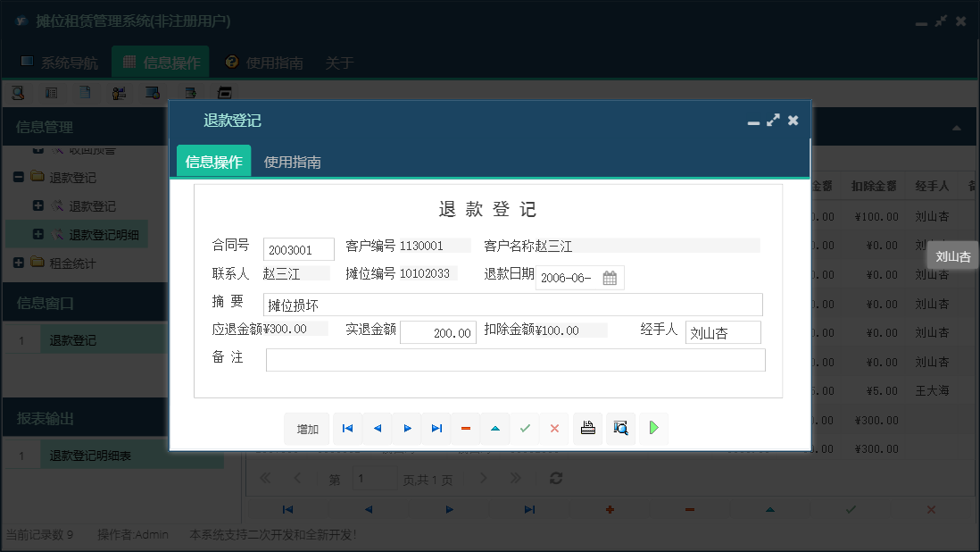
Task: Collapse the 退款登记 folder
Action: coord(18,177)
